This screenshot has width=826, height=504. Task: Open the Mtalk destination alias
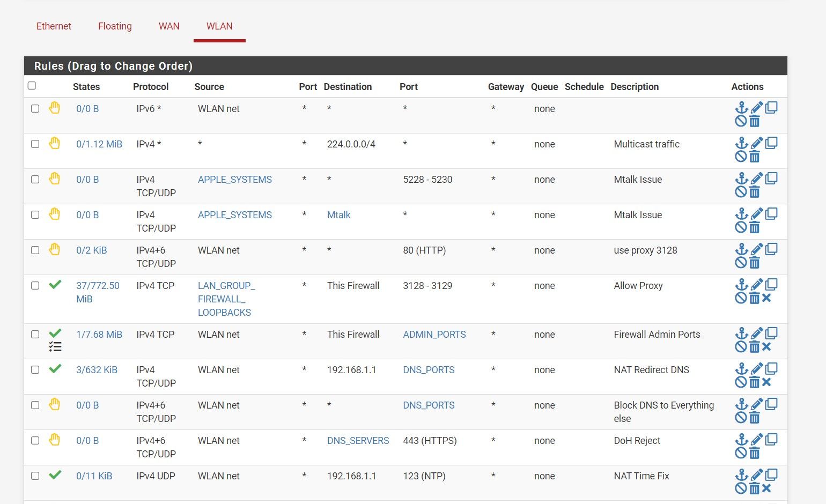pyautogui.click(x=339, y=215)
